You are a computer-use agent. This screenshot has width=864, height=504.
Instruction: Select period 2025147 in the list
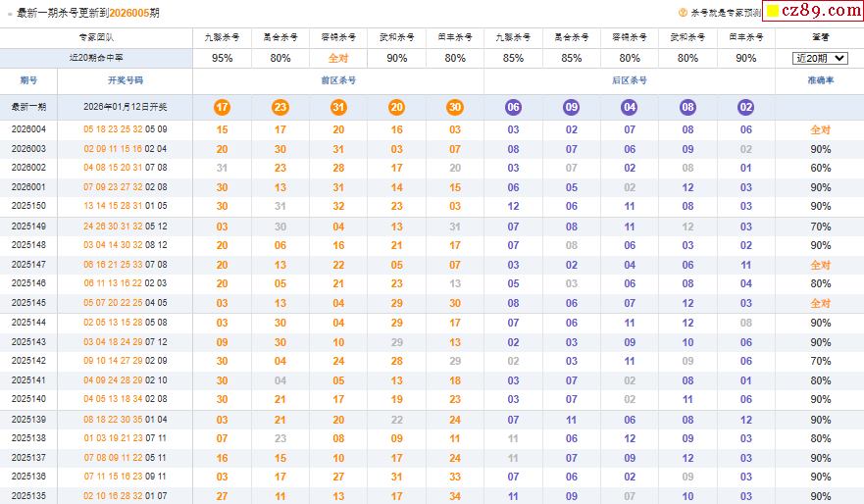(x=28, y=265)
